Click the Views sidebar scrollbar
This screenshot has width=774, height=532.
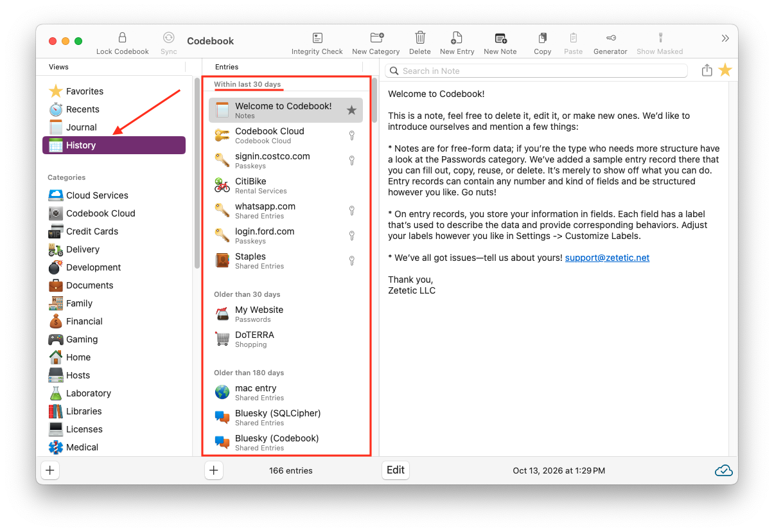pyautogui.click(x=197, y=172)
